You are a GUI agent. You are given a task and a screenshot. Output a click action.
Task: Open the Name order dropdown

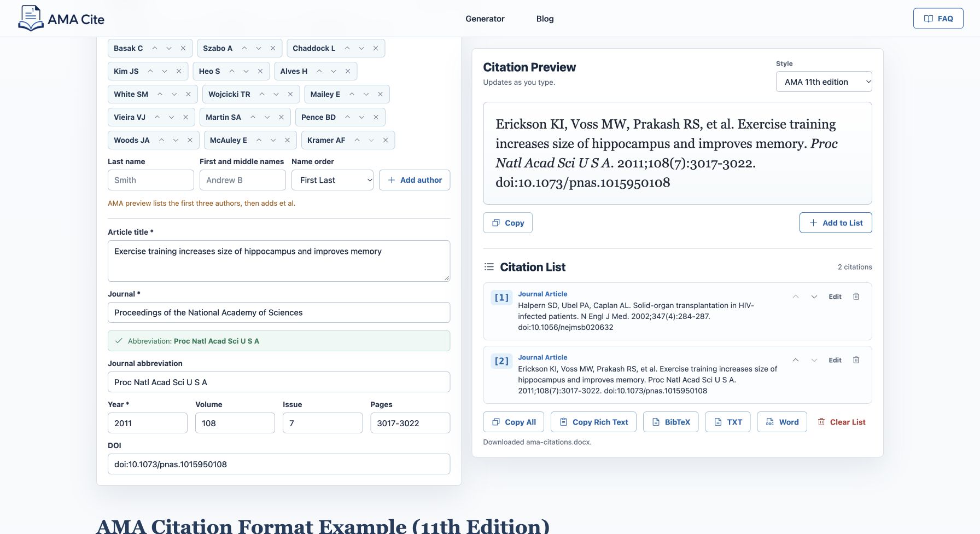pyautogui.click(x=332, y=180)
